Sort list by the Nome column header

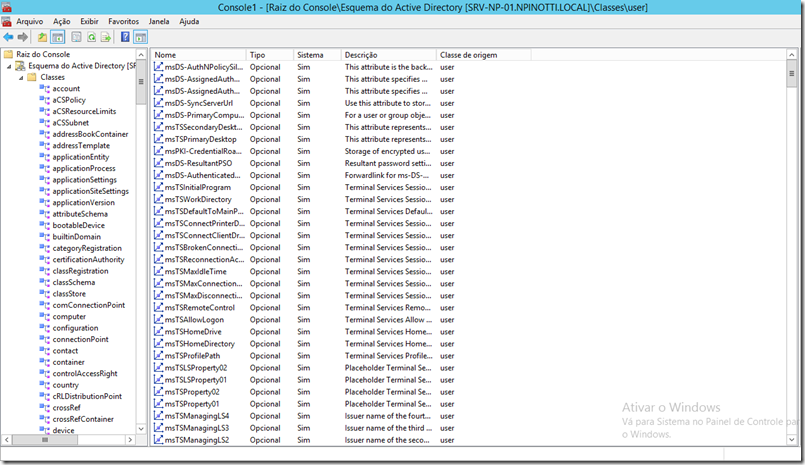199,55
